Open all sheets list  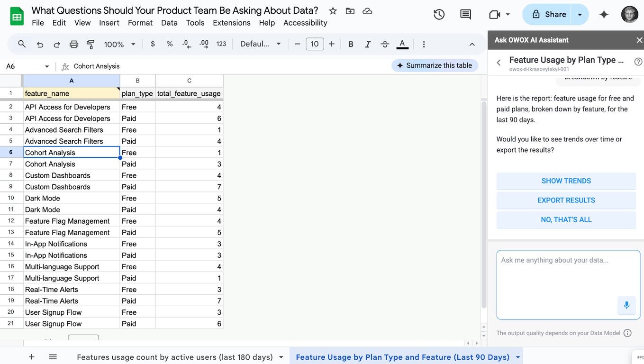tap(53, 357)
